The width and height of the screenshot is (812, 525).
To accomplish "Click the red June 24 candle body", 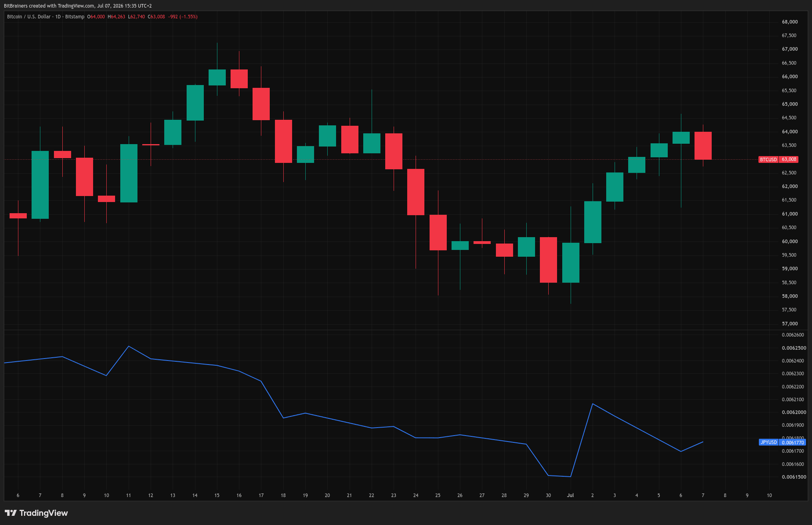I will [x=416, y=192].
